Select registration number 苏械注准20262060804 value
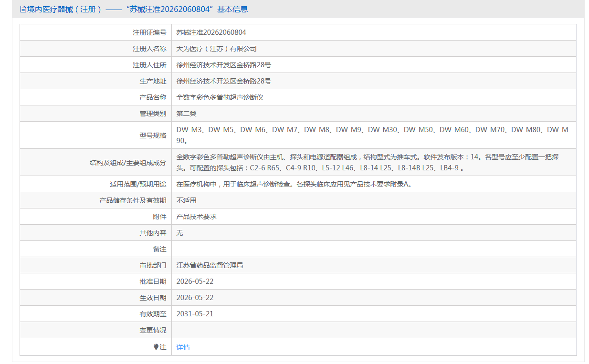589x364 pixels. pyautogui.click(x=211, y=32)
